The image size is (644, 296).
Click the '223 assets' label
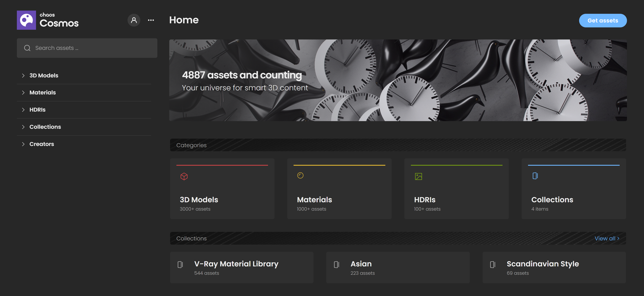[363, 273]
